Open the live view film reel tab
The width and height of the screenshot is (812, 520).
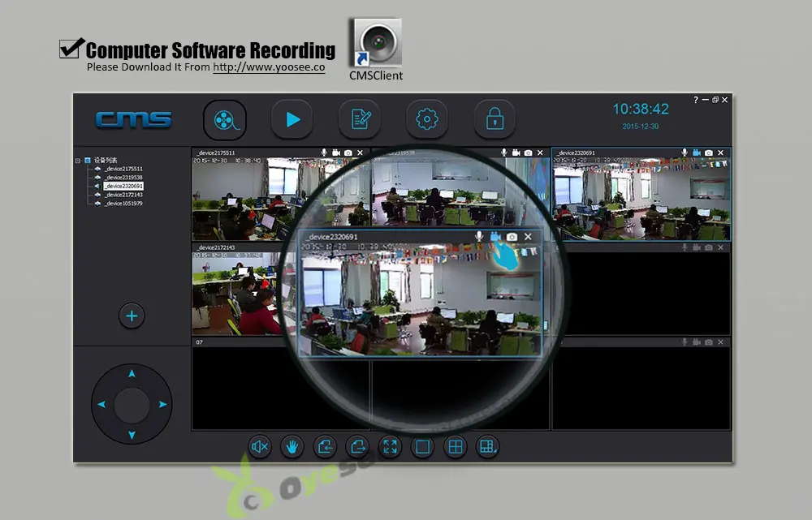[225, 120]
